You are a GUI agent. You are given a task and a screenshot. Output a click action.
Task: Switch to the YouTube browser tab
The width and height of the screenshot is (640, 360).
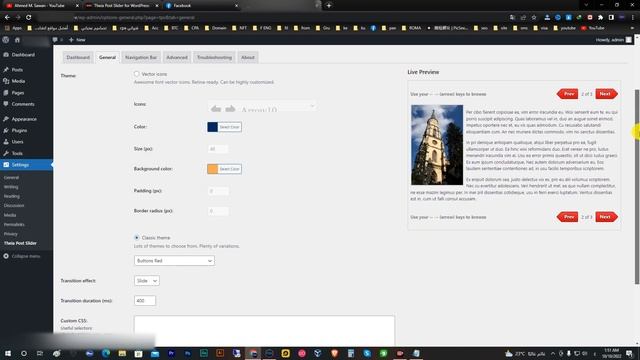(x=42, y=6)
